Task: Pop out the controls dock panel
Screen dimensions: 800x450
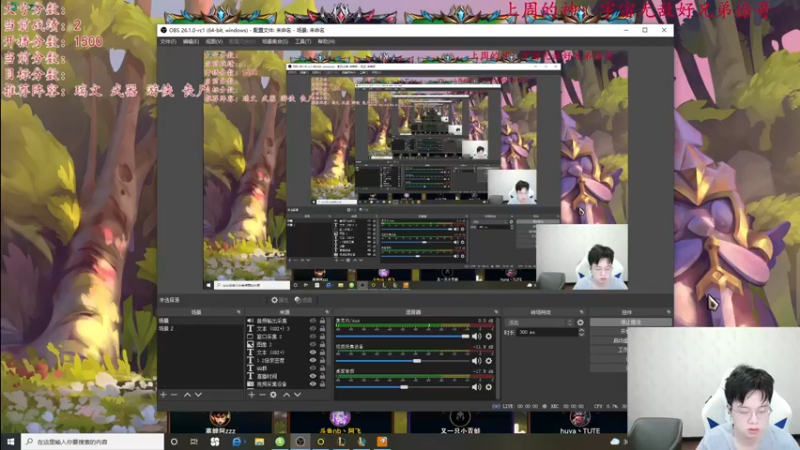Action: click(x=668, y=312)
